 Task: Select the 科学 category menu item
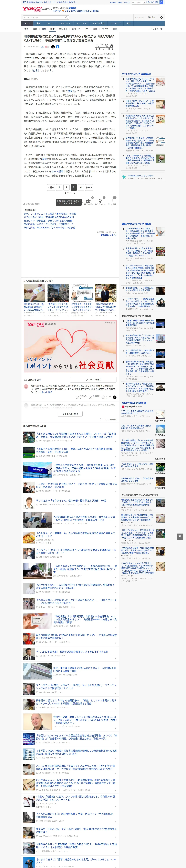pos(95,29)
